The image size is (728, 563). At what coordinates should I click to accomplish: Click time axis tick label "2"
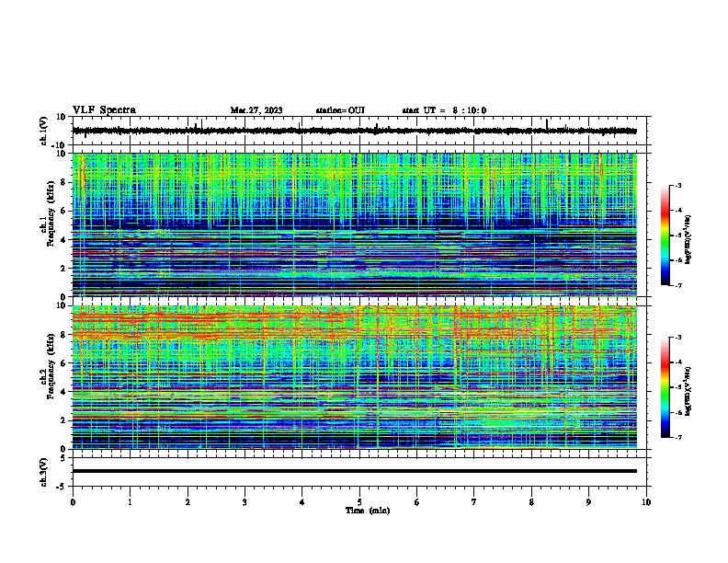click(x=188, y=502)
